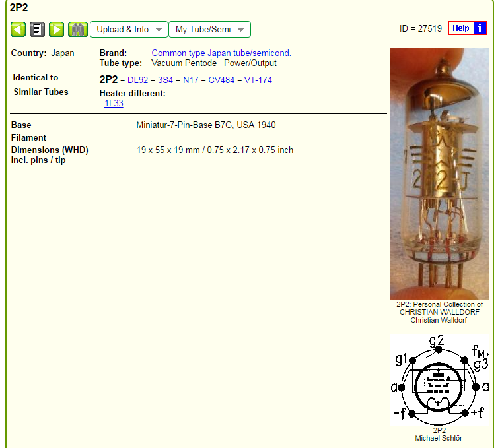Expand the My Tube/Semi dropdown
This screenshot has height=448, width=500.
pos(209,30)
